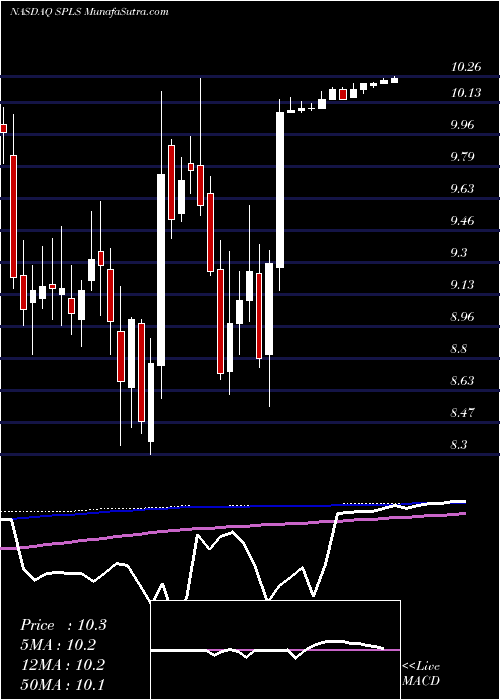Click the lowest white candle near 8.3

tap(151, 402)
